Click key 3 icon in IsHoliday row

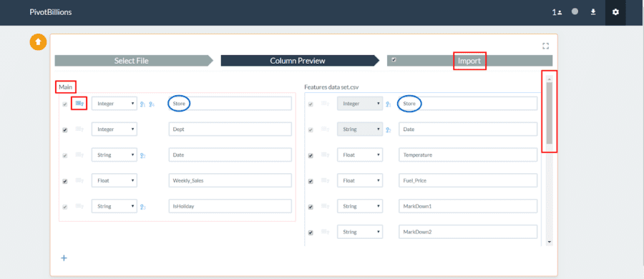(x=143, y=207)
